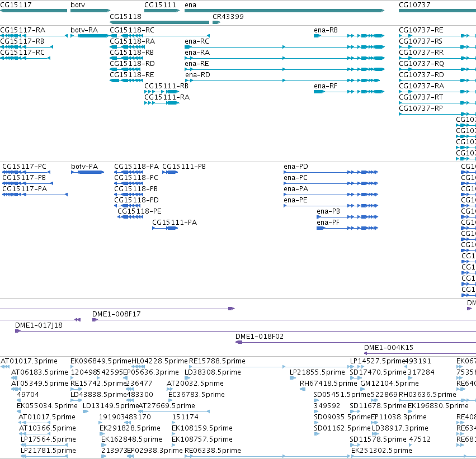The image size is (476, 459).
Task: Select transcript CG15118-RB
Action: coord(127,58)
